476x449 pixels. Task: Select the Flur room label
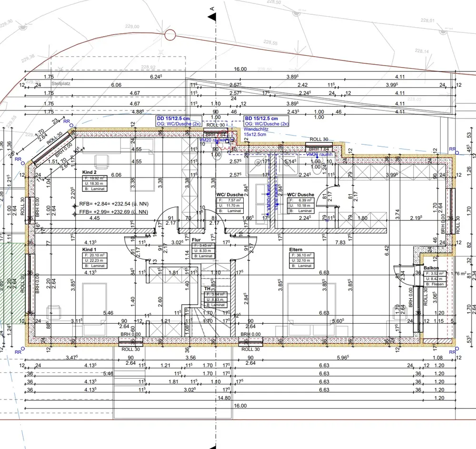196,240
